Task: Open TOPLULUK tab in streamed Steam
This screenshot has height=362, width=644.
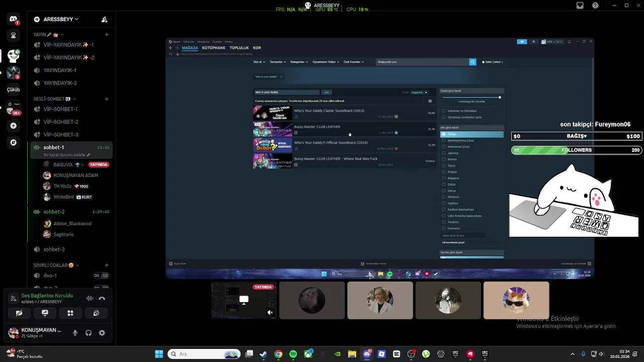Action: (x=239, y=48)
